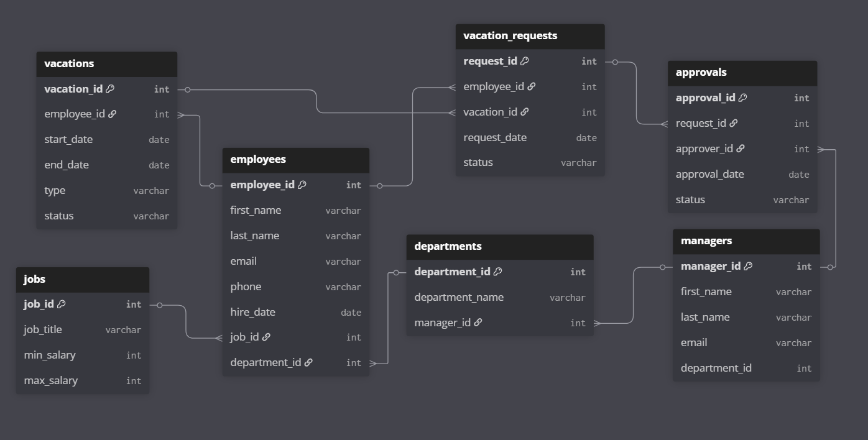Click the link icon next to approver_id

740,149
